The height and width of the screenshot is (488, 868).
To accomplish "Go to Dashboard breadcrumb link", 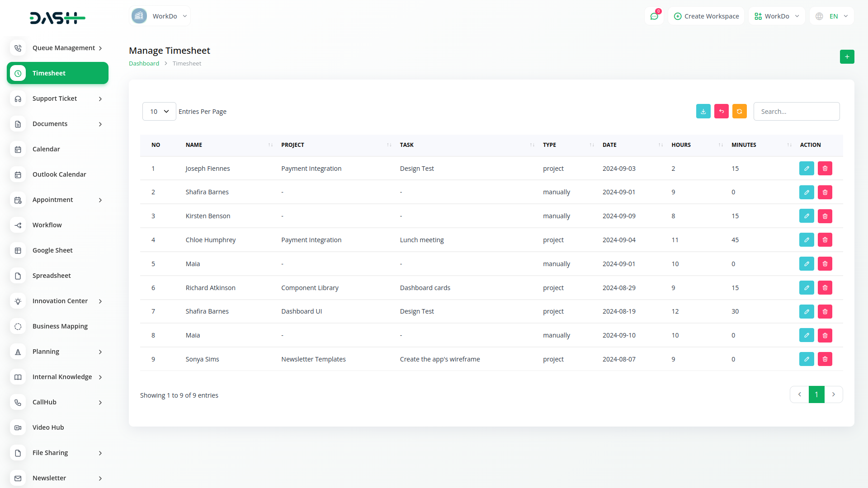I will 144,64.
